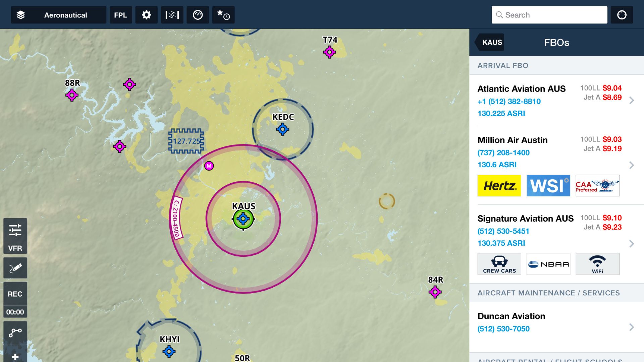Open Signature Aviation AUS FBO entry
644x362 pixels.
point(556,244)
